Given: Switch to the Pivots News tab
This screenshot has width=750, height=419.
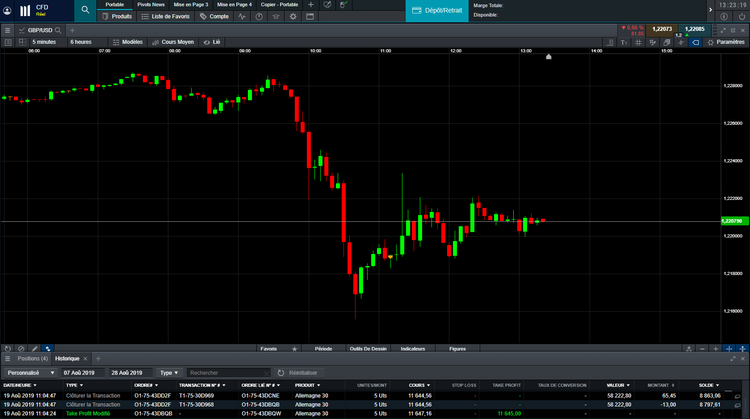Looking at the screenshot, I should coord(151,5).
